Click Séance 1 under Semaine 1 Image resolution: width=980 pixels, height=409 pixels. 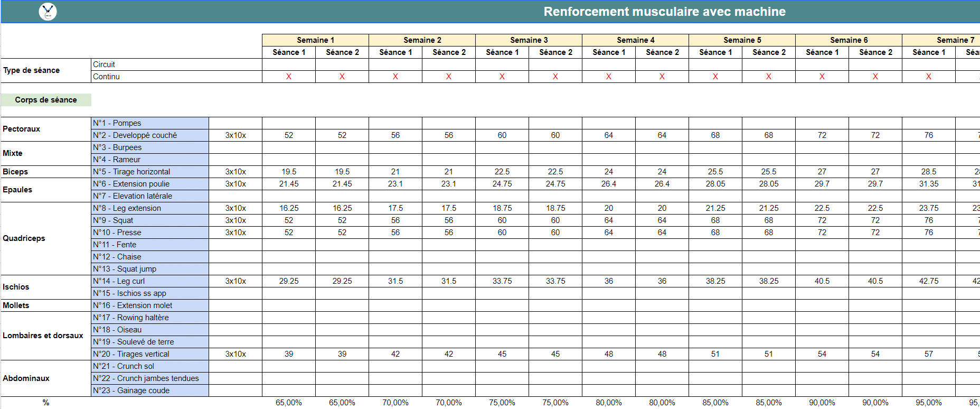click(289, 52)
